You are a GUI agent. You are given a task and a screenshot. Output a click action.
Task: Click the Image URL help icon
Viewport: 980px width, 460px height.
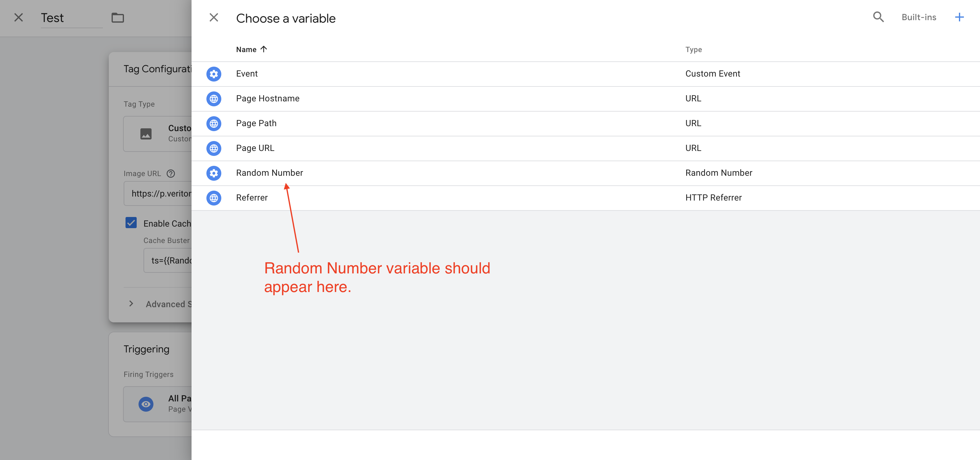pos(171,174)
